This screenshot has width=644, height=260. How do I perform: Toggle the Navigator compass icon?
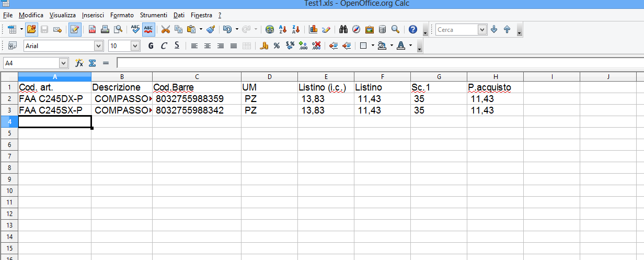tap(356, 30)
